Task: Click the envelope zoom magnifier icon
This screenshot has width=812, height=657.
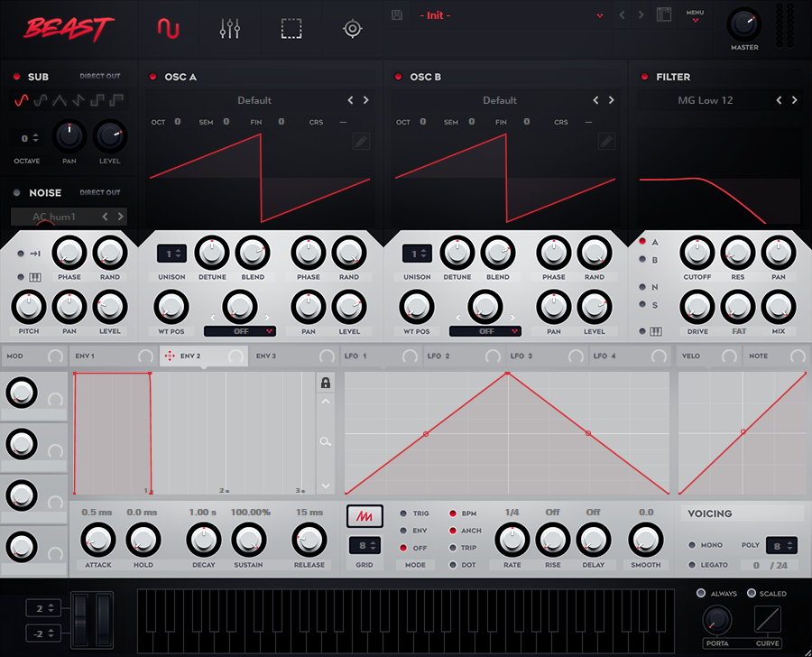Action: pos(325,441)
